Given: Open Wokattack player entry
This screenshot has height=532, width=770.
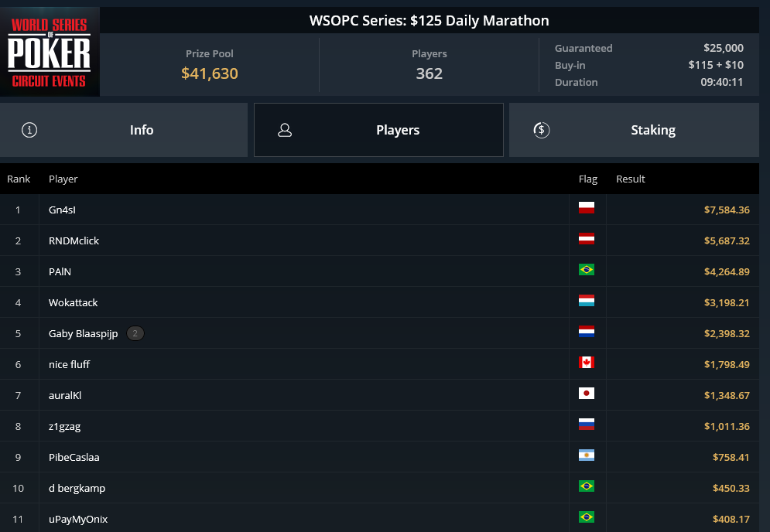Looking at the screenshot, I should [74, 302].
